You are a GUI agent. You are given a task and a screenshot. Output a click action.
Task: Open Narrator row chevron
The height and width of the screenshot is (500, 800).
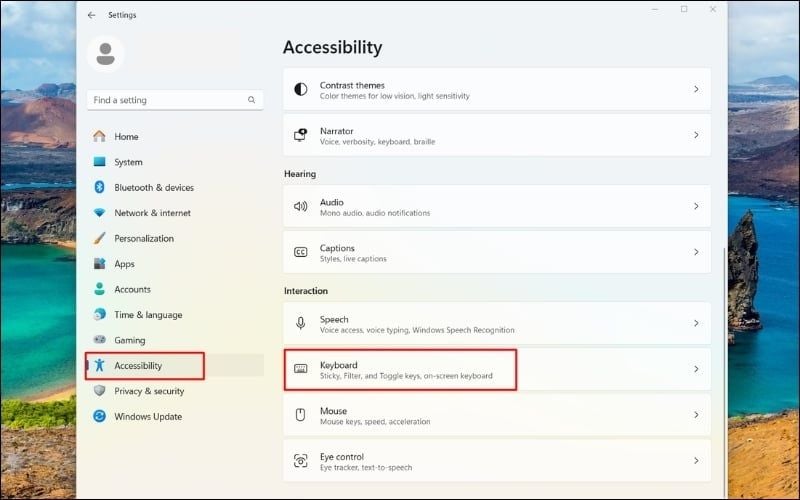(696, 135)
